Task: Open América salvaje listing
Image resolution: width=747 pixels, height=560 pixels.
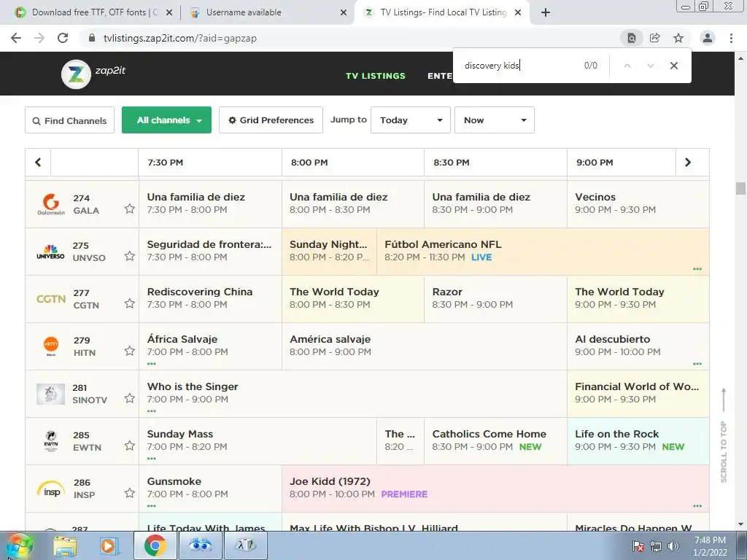Action: 424,346
